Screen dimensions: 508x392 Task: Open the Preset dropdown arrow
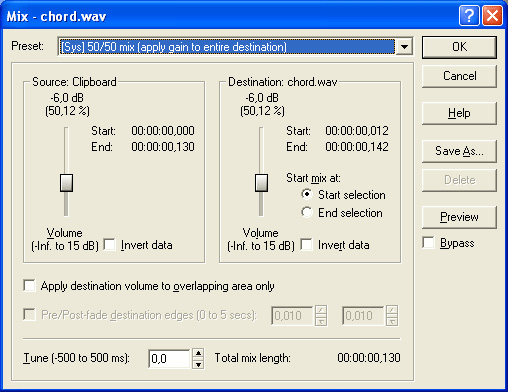click(x=404, y=46)
